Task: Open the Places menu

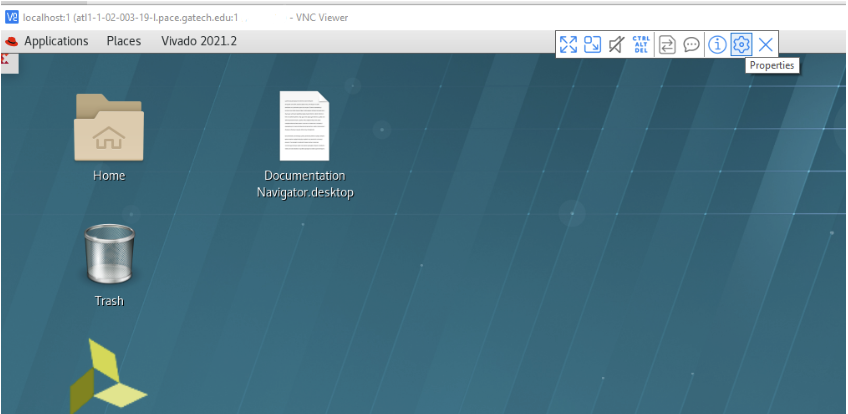Action: point(124,41)
